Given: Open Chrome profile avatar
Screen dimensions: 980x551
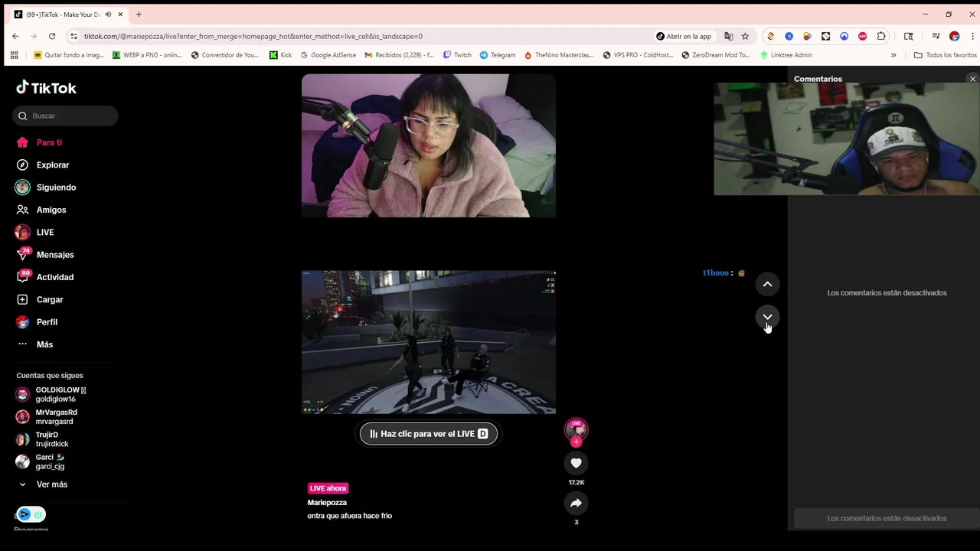Looking at the screenshot, I should (954, 36).
